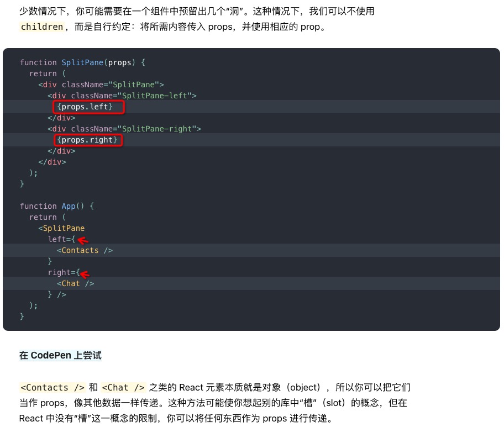The width and height of the screenshot is (504, 427).
Task: Click the "left={" attribute in the code
Action: click(x=61, y=239)
